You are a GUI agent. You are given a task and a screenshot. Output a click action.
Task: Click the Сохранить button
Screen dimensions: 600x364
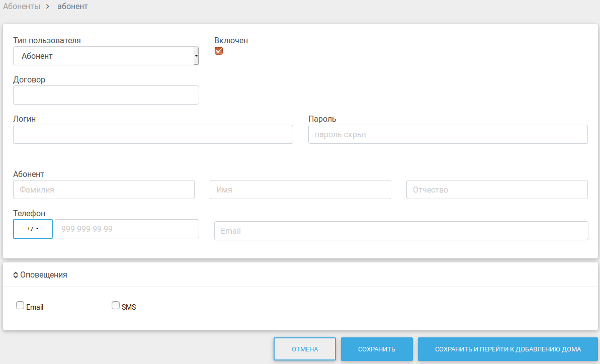tap(377, 349)
